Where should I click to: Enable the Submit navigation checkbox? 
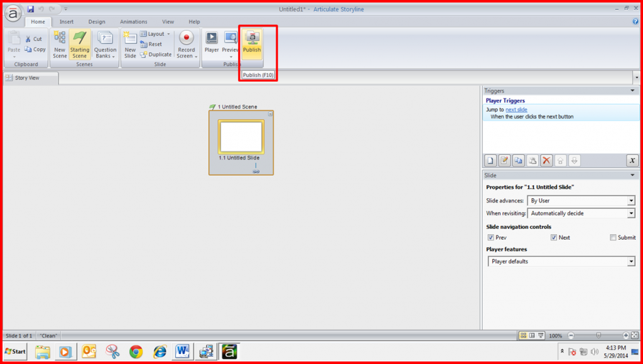[x=613, y=237]
